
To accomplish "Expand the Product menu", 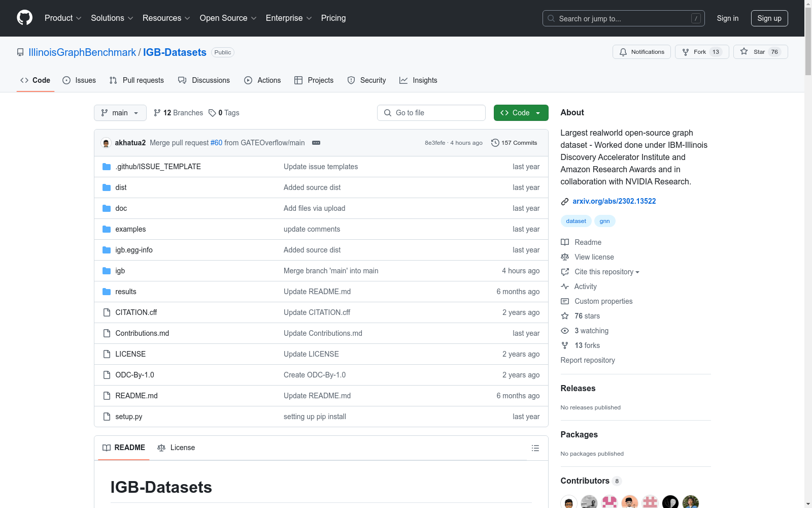I will (63, 18).
